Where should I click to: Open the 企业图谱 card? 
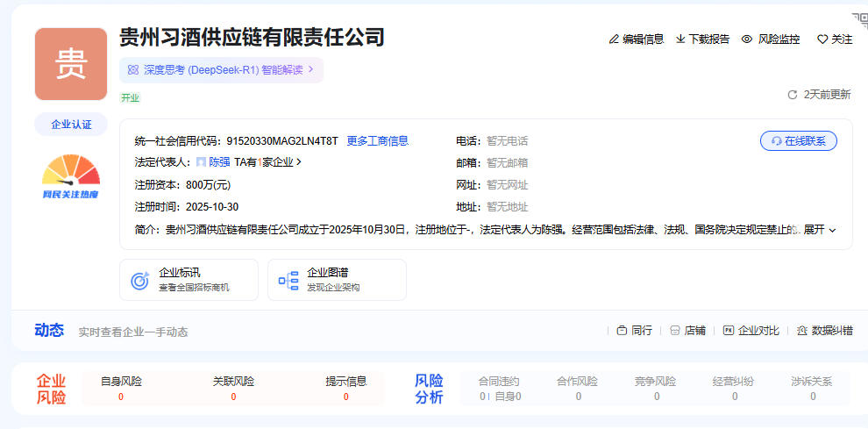tap(337, 280)
